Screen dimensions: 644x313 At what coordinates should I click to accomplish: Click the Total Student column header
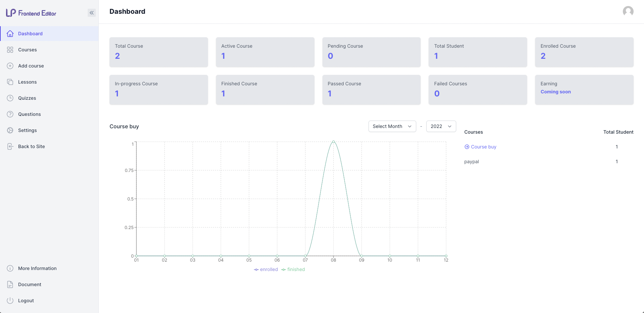(x=618, y=132)
